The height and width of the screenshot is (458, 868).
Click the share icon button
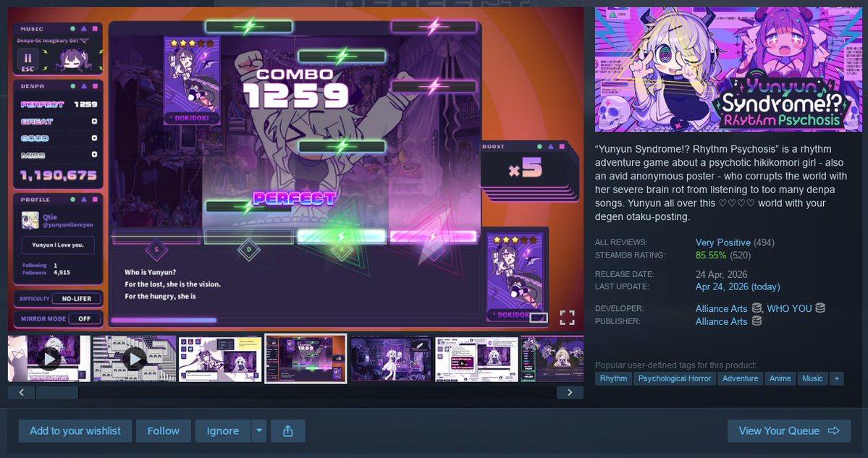click(x=288, y=431)
